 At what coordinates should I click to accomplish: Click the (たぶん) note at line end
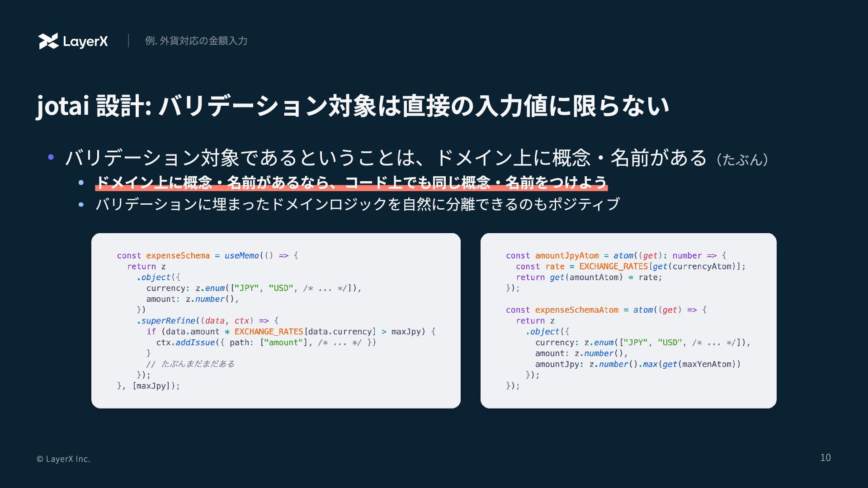pos(742,160)
